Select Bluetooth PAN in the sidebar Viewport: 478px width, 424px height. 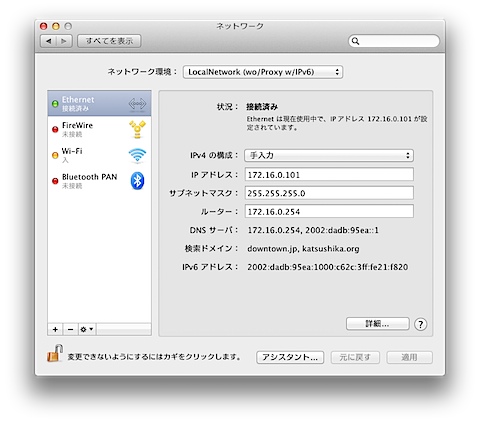coord(99,181)
